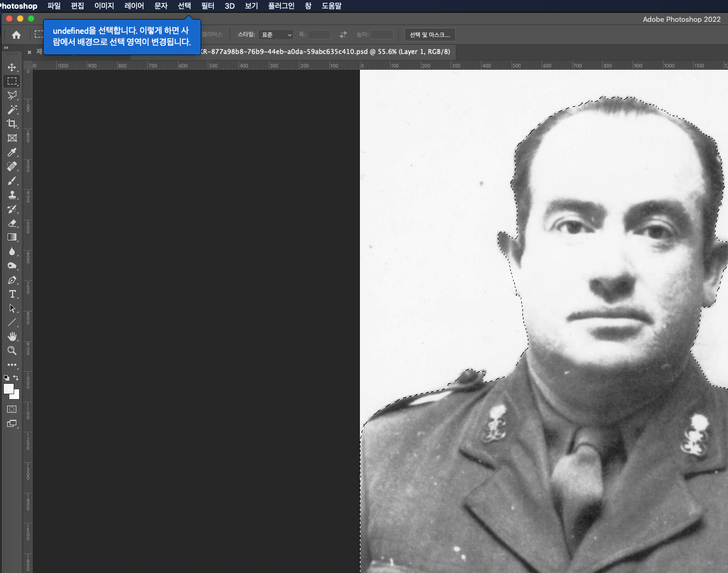Open the 필터 menu
This screenshot has height=573, width=728.
coord(208,6)
